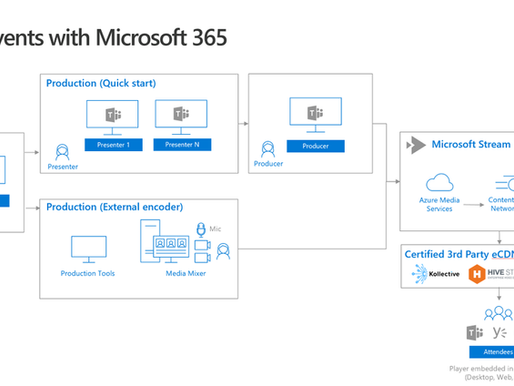
Task: Click the Certified 3rd Party eCDN heading
Action: click(459, 254)
